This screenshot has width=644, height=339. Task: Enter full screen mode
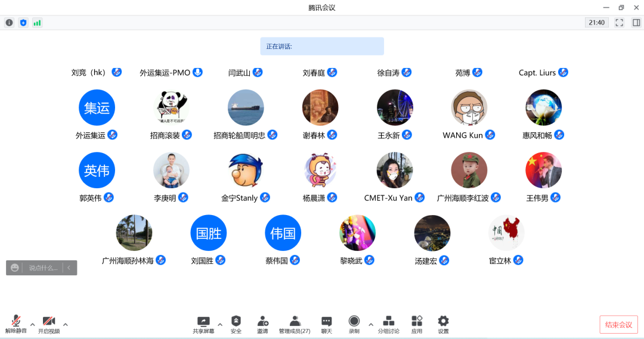tap(619, 23)
